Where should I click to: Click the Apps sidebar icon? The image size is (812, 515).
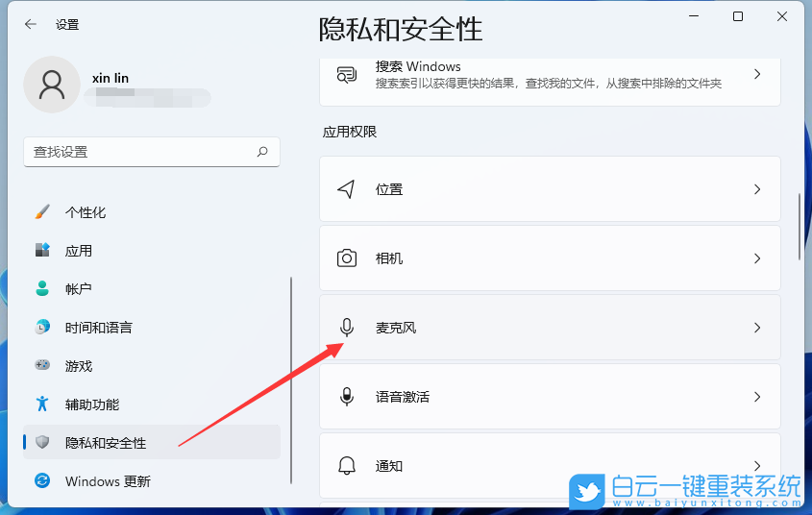click(x=42, y=250)
